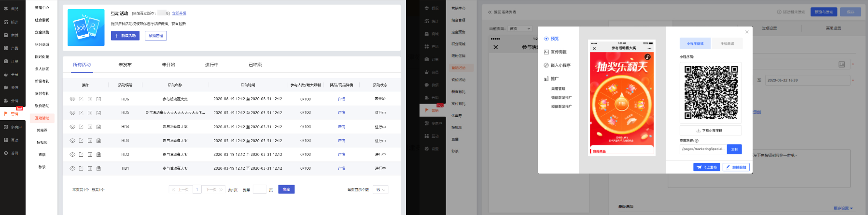Click the 上一页 pagination button
This screenshot has height=215, width=868.
[x=181, y=190]
